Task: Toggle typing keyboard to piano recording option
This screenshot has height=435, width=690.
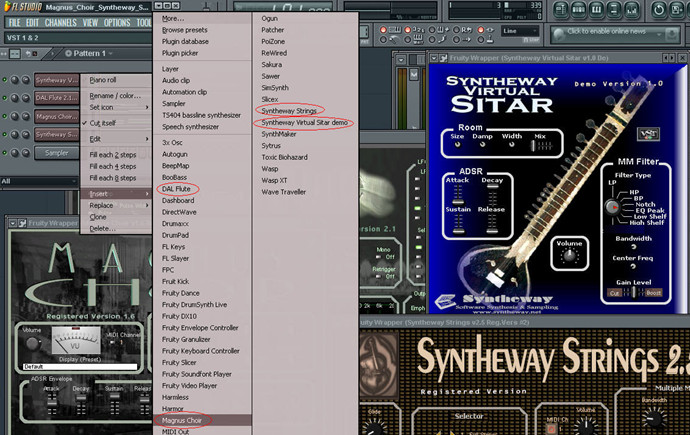Action: pyautogui.click(x=383, y=30)
